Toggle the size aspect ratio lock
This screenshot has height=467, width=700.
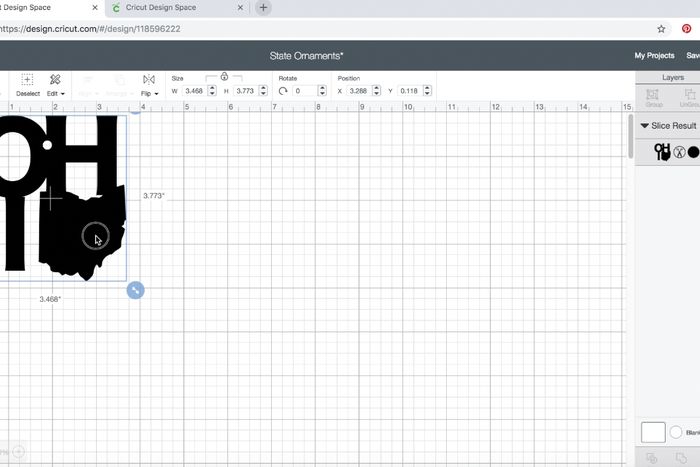tap(224, 76)
